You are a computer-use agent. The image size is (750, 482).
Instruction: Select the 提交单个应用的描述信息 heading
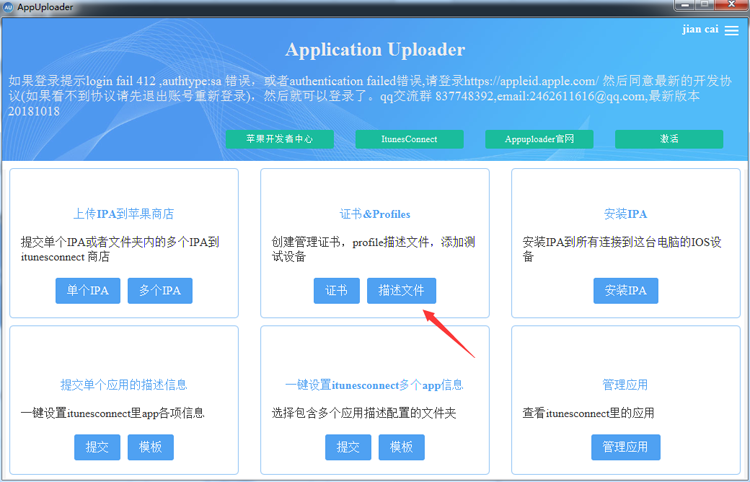coord(123,384)
